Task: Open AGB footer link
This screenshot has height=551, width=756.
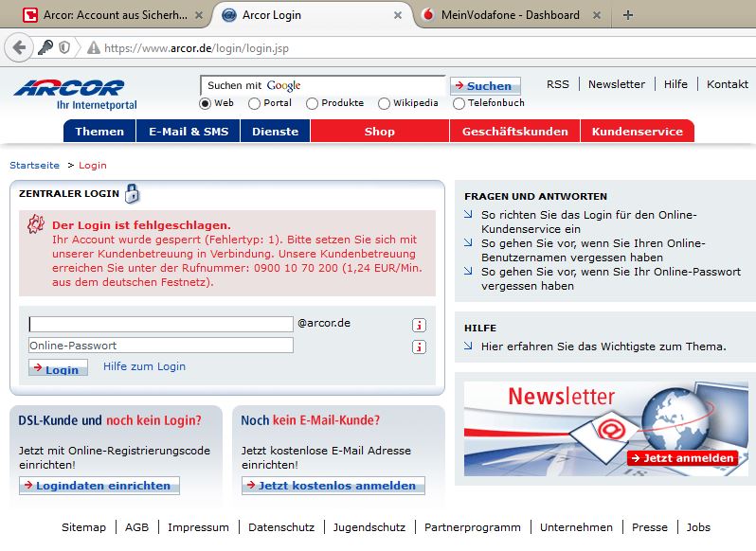Action: (x=137, y=527)
